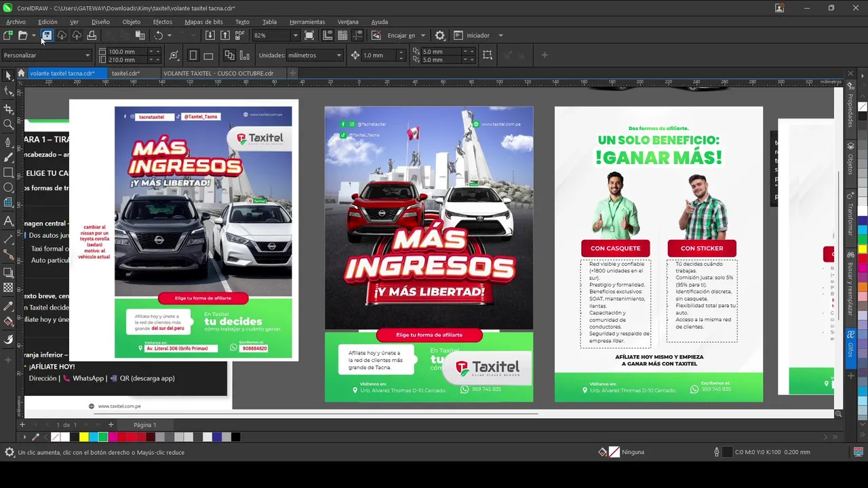The width and height of the screenshot is (868, 488).
Task: Select the Página 1 page tab
Action: tap(144, 425)
